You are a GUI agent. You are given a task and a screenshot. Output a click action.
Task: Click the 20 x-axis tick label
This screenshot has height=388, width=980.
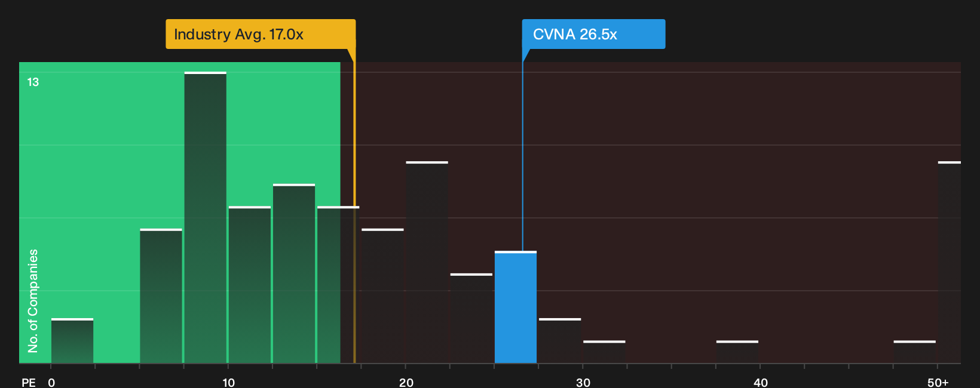406,383
